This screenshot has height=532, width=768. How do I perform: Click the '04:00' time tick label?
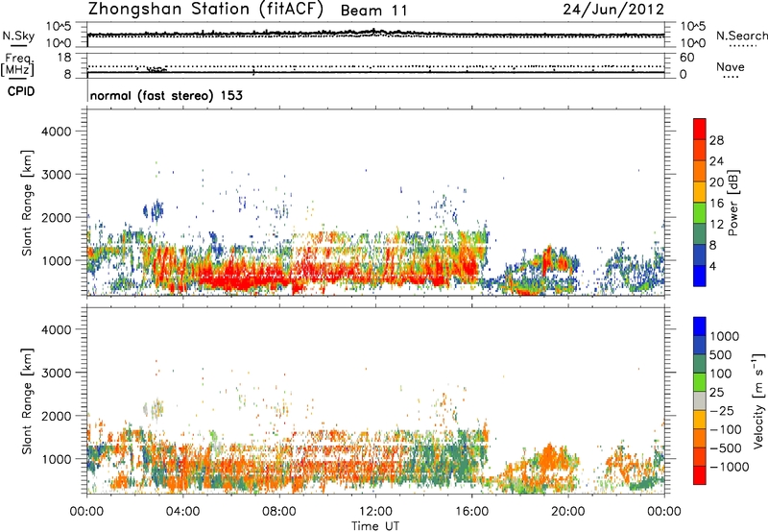click(182, 512)
